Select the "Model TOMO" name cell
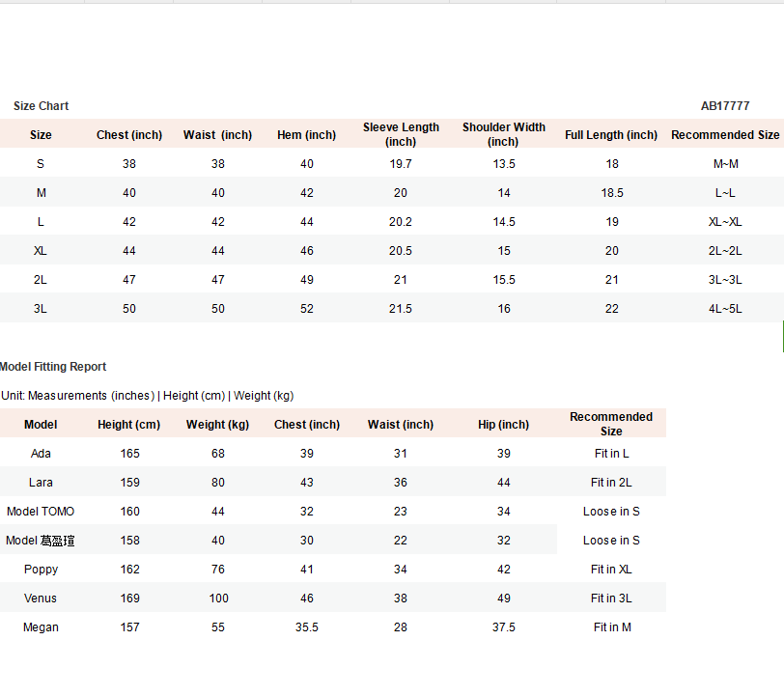 41,512
